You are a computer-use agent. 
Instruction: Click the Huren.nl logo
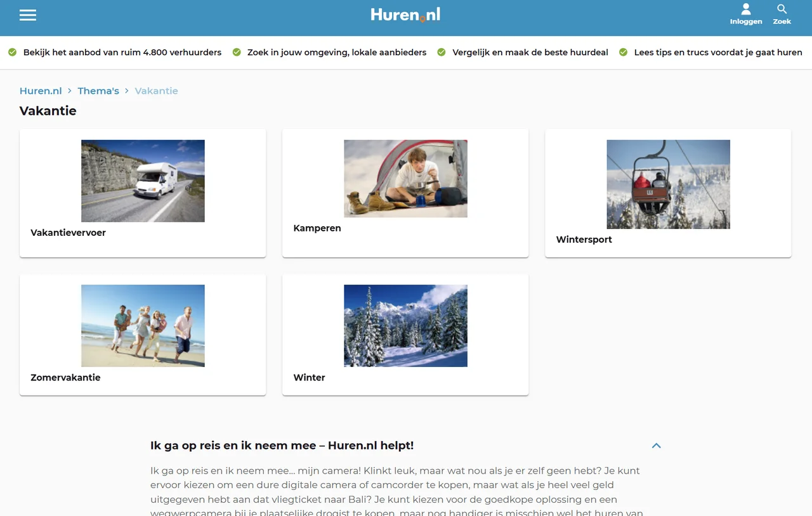coord(405,15)
